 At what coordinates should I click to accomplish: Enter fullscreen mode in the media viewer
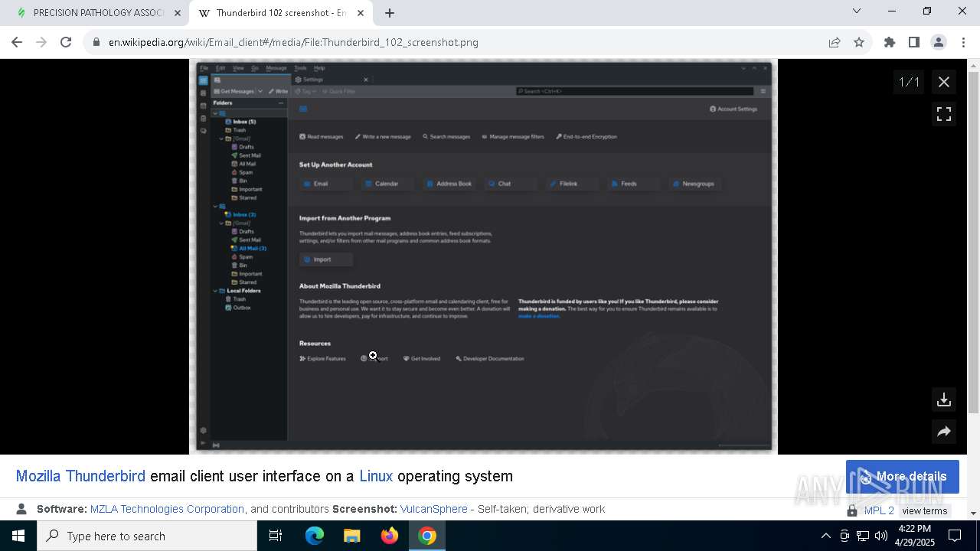(944, 114)
